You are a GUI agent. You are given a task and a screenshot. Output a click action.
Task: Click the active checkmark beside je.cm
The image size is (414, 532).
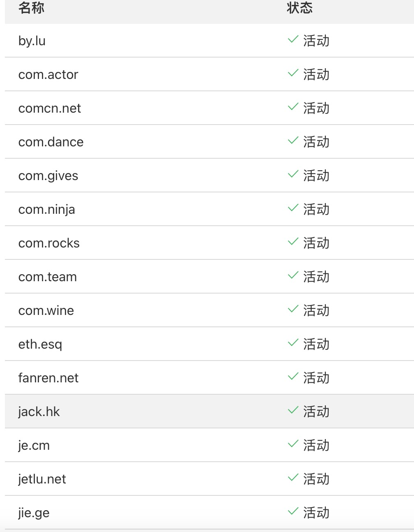click(293, 444)
